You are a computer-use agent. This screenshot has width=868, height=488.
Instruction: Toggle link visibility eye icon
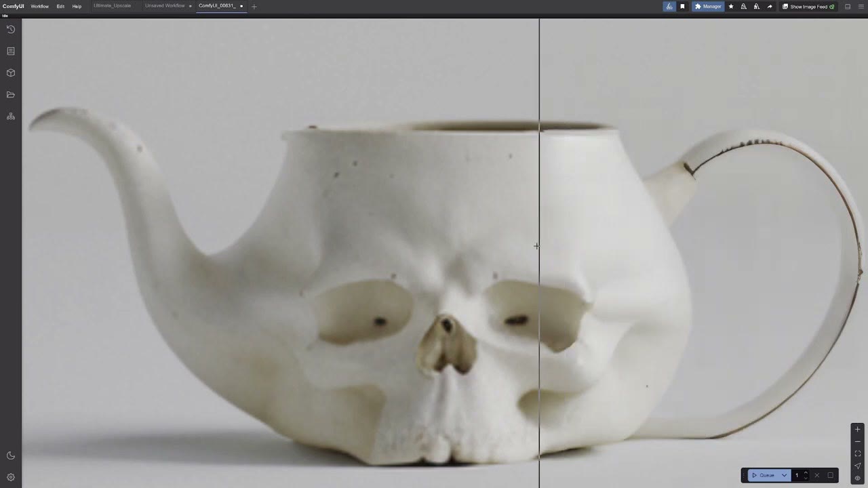pos(858,478)
